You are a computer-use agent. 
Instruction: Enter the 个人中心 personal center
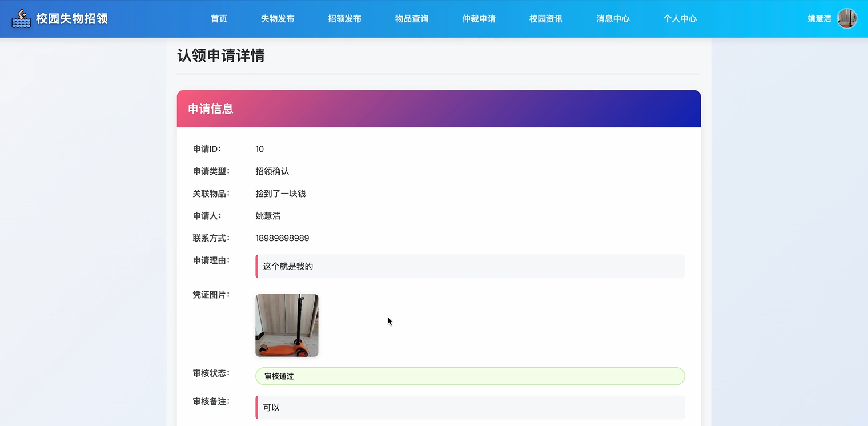(x=680, y=18)
